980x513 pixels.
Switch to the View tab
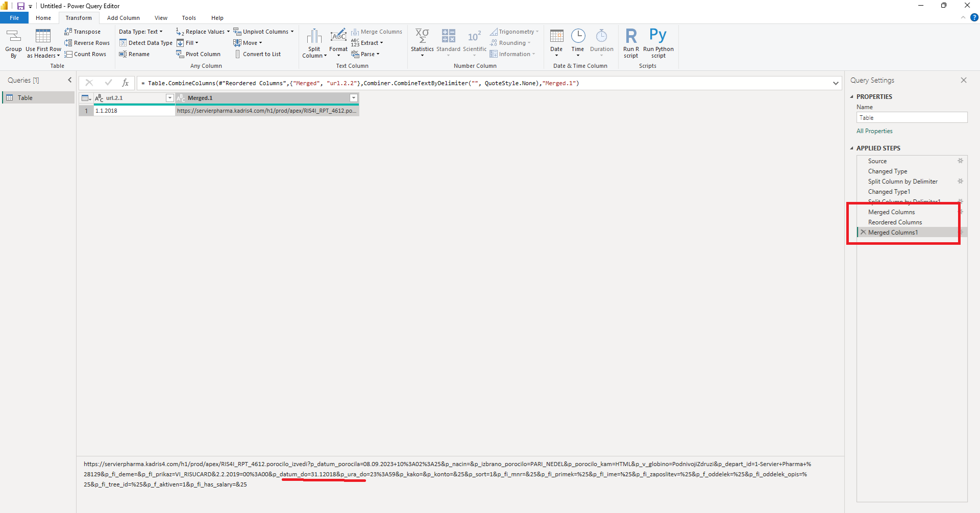pyautogui.click(x=161, y=18)
